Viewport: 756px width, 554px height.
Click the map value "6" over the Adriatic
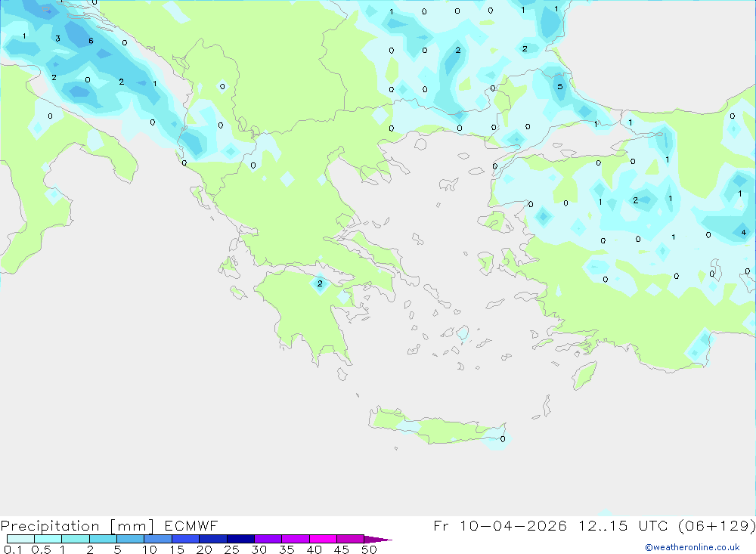pos(91,41)
